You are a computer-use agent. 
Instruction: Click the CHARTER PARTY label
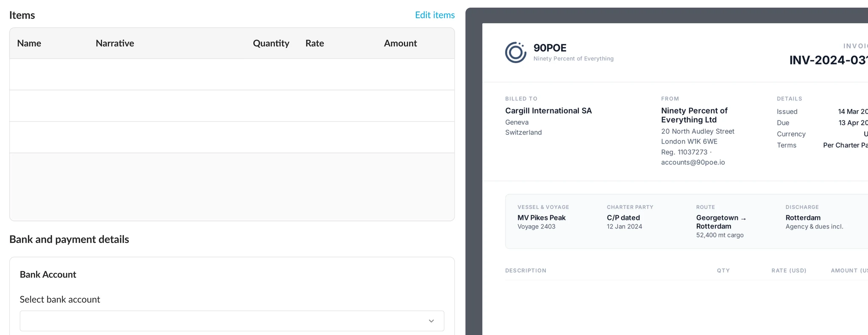tap(630, 207)
